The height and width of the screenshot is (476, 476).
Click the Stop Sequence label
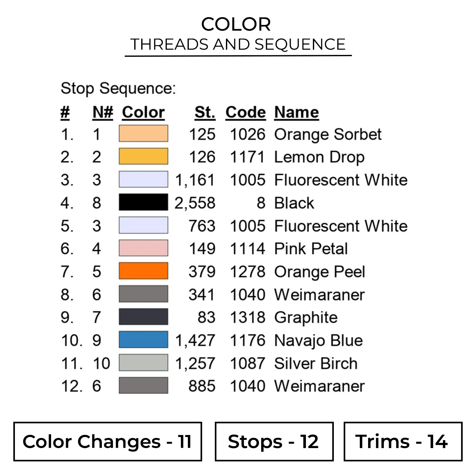tap(118, 88)
